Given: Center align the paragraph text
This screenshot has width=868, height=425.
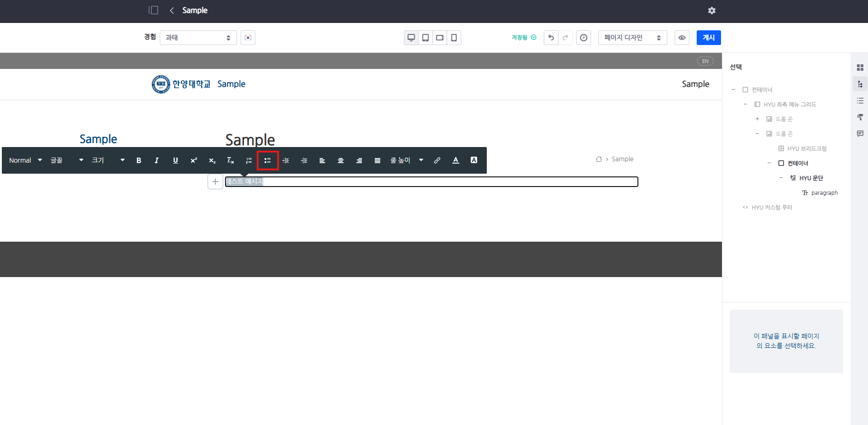Looking at the screenshot, I should pos(341,160).
